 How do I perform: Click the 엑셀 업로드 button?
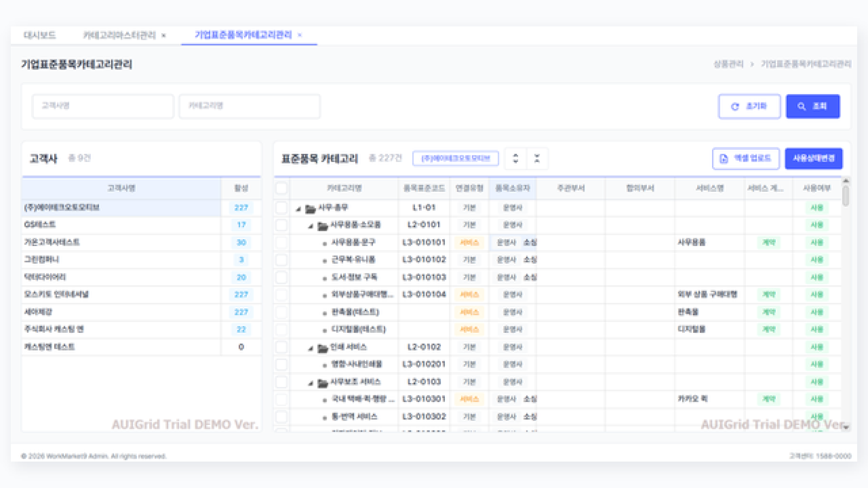746,158
